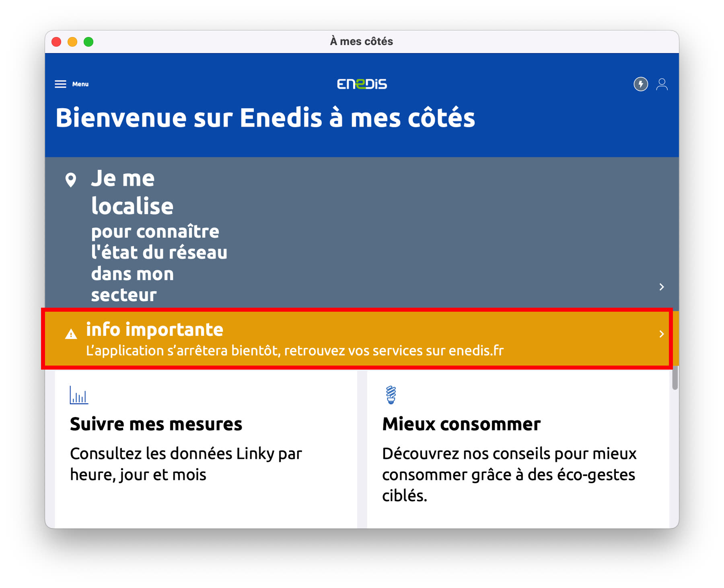Open the hamburger menu icon
This screenshot has width=724, height=588.
(x=60, y=84)
